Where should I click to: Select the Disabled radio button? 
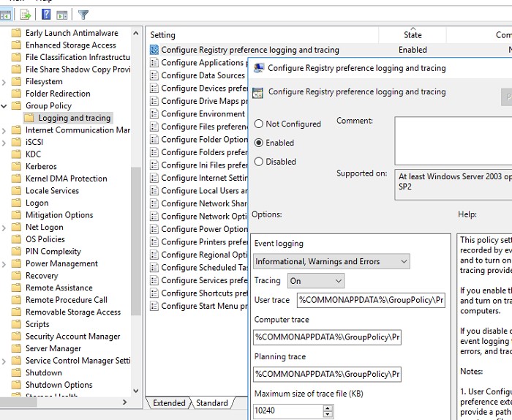point(259,162)
